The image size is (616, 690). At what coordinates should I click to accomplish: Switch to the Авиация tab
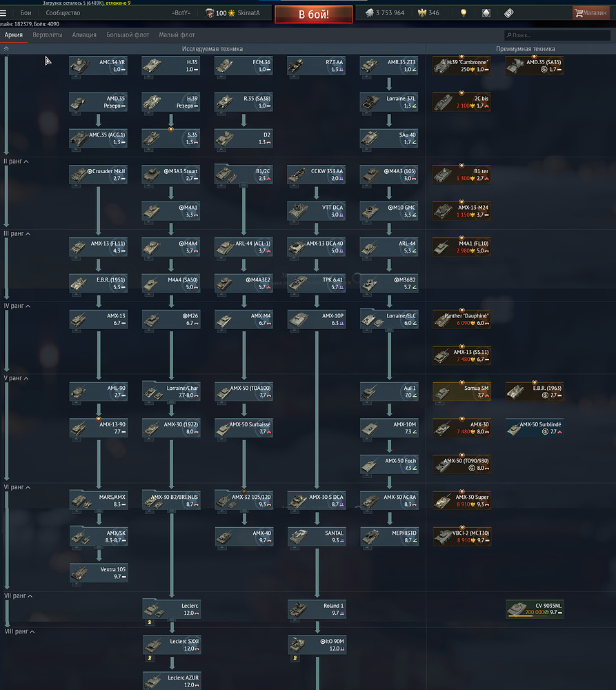(x=84, y=34)
